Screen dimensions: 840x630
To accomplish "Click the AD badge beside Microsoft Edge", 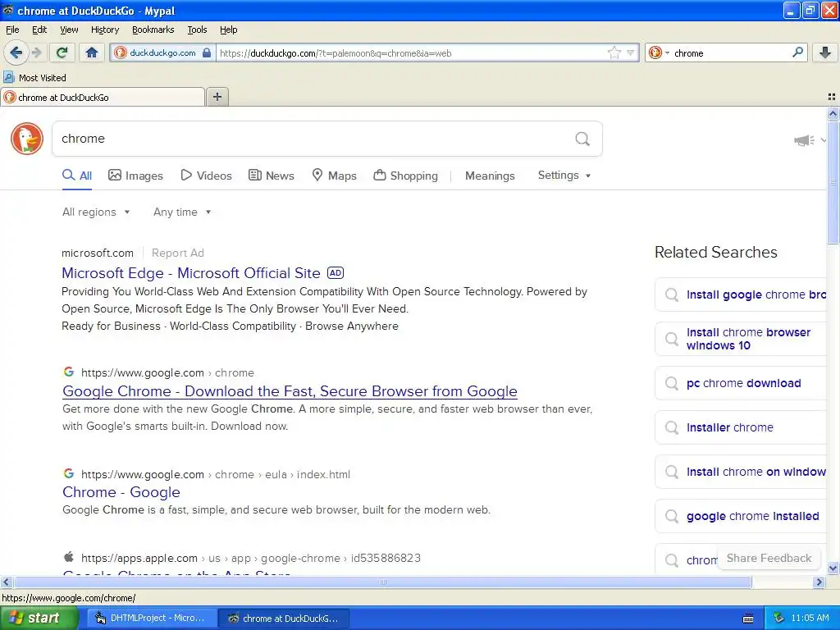I will click(x=336, y=272).
